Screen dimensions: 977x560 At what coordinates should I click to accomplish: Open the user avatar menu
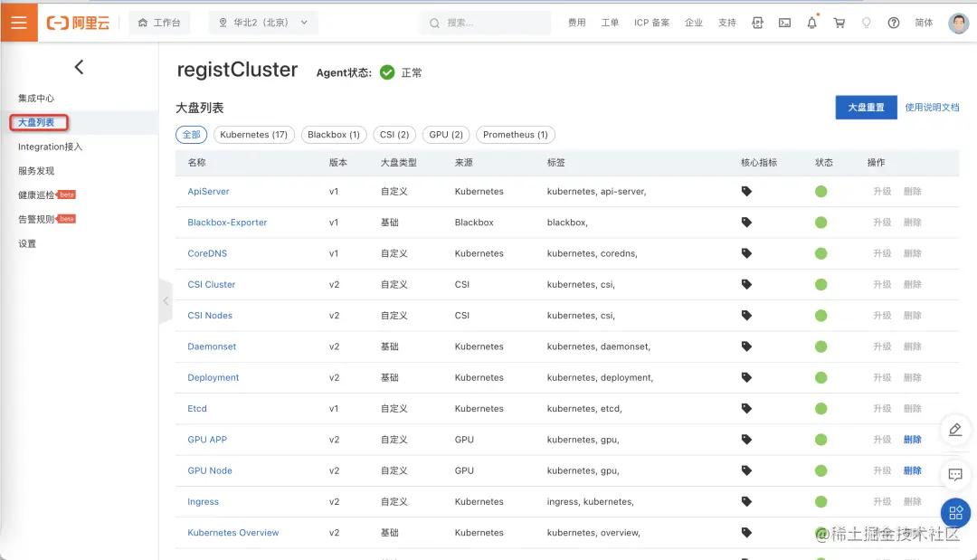[958, 23]
